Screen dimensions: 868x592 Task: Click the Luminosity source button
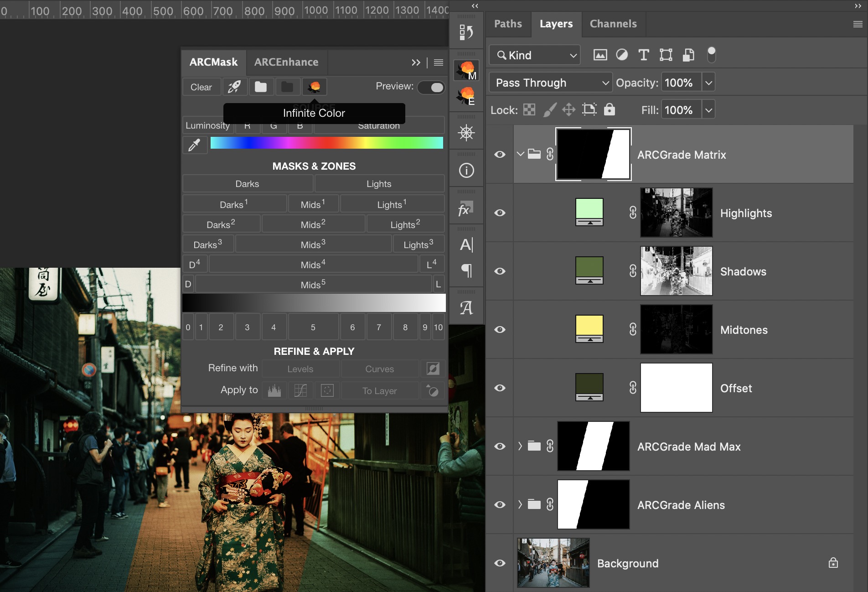coord(208,125)
